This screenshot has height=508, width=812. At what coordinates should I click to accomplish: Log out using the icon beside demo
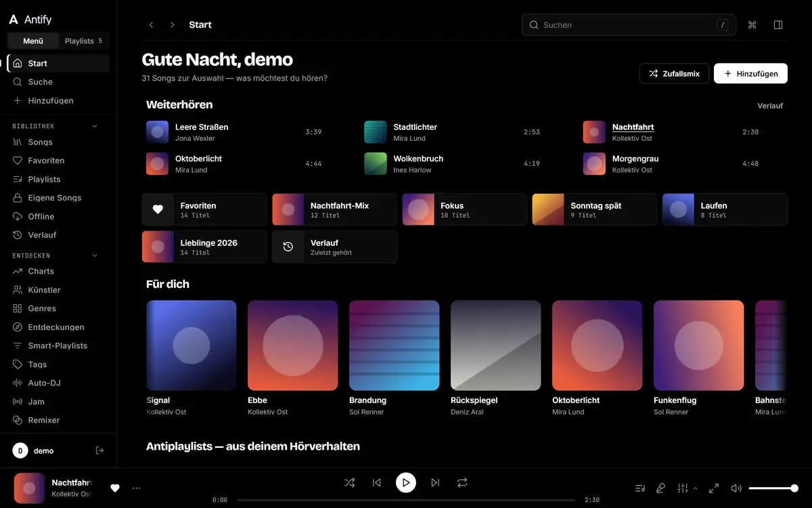point(99,450)
